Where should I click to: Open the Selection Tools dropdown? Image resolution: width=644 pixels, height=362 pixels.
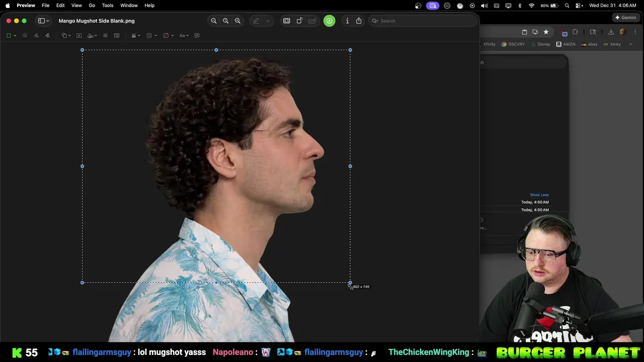[11, 36]
